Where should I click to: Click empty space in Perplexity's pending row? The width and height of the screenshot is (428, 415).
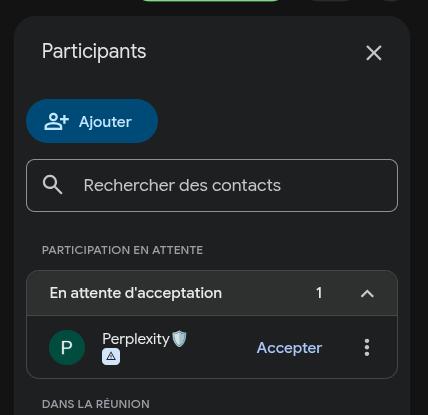220,348
